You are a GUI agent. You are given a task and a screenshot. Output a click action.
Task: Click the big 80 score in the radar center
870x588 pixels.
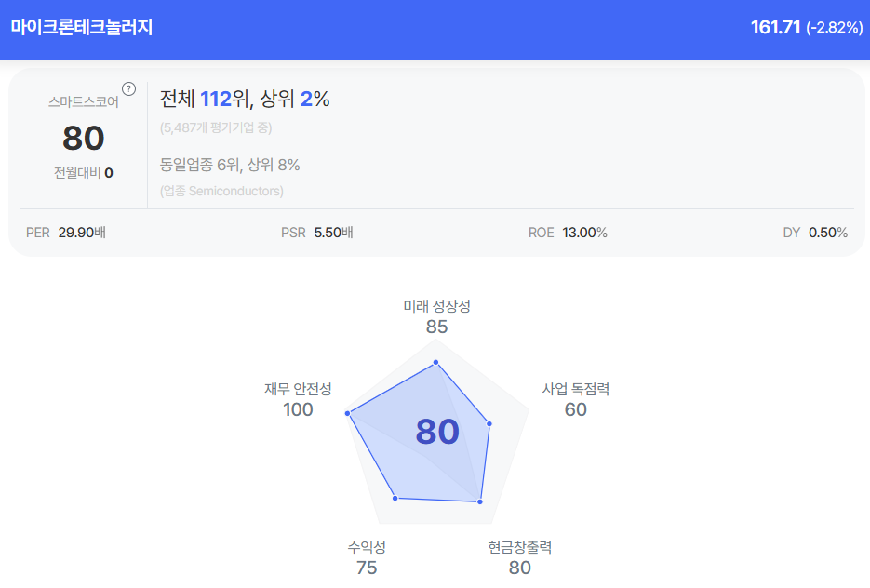click(x=437, y=432)
